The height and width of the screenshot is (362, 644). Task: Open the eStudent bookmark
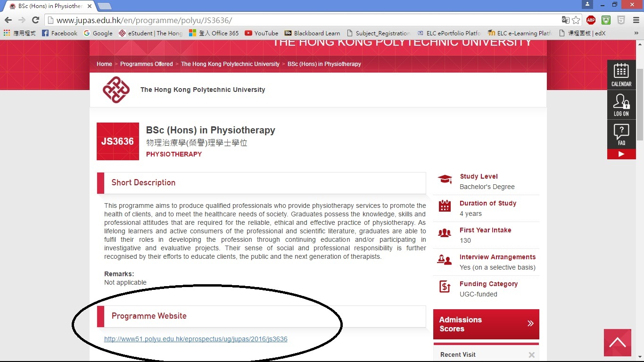[151, 33]
